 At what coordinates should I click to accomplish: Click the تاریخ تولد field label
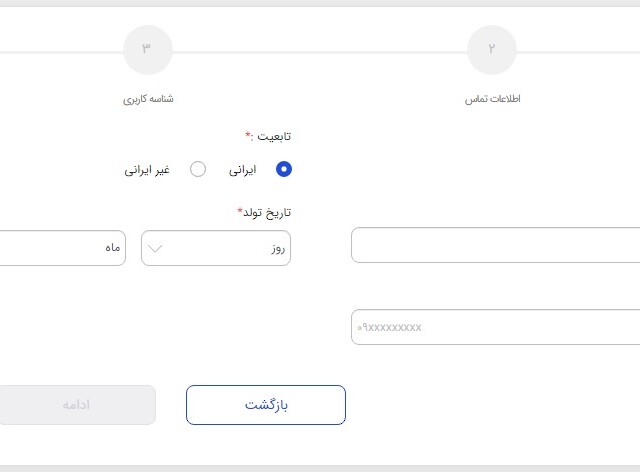264,212
